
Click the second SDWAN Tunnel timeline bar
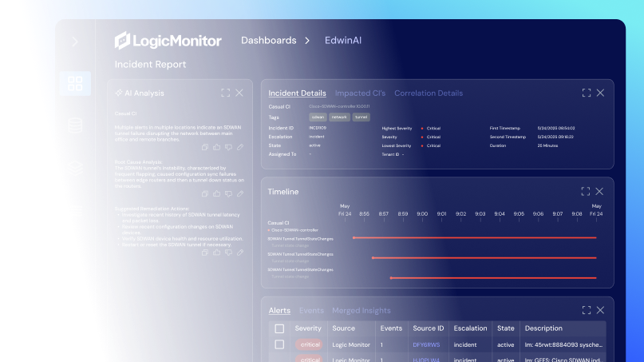pos(484,258)
